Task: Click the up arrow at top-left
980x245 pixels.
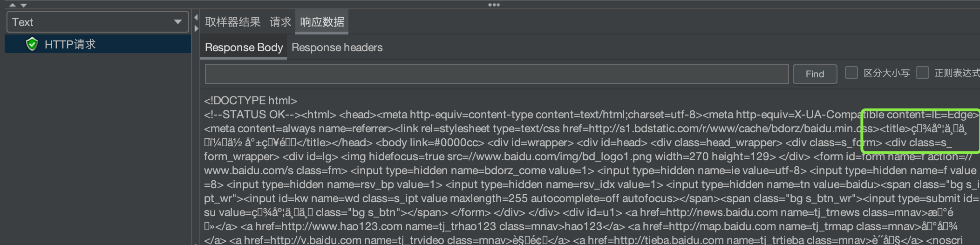Action: coord(13,5)
